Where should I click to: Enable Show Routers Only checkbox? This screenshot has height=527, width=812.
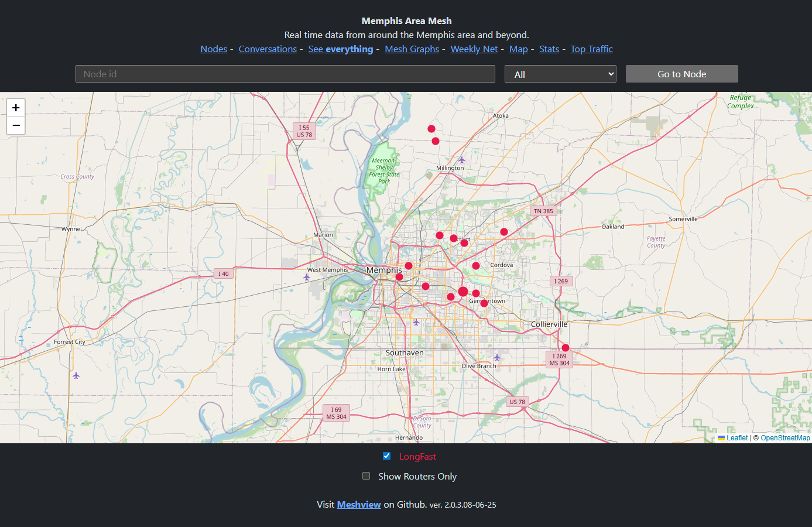[366, 476]
